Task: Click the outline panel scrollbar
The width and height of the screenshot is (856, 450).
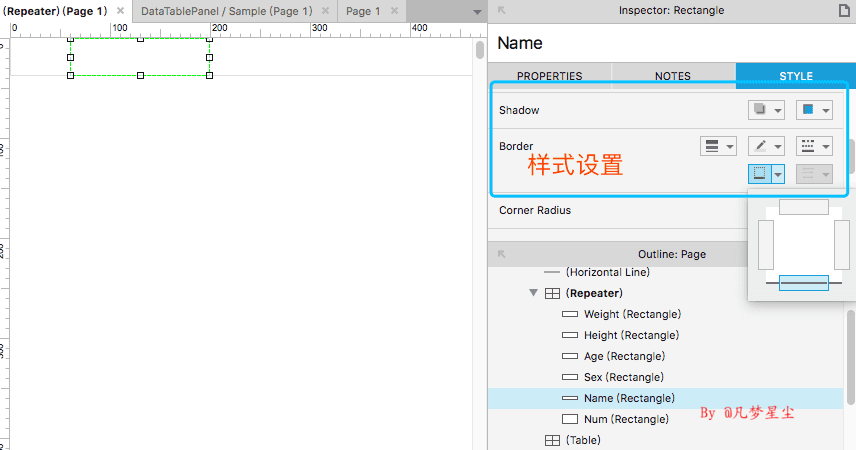Action: [x=851, y=358]
